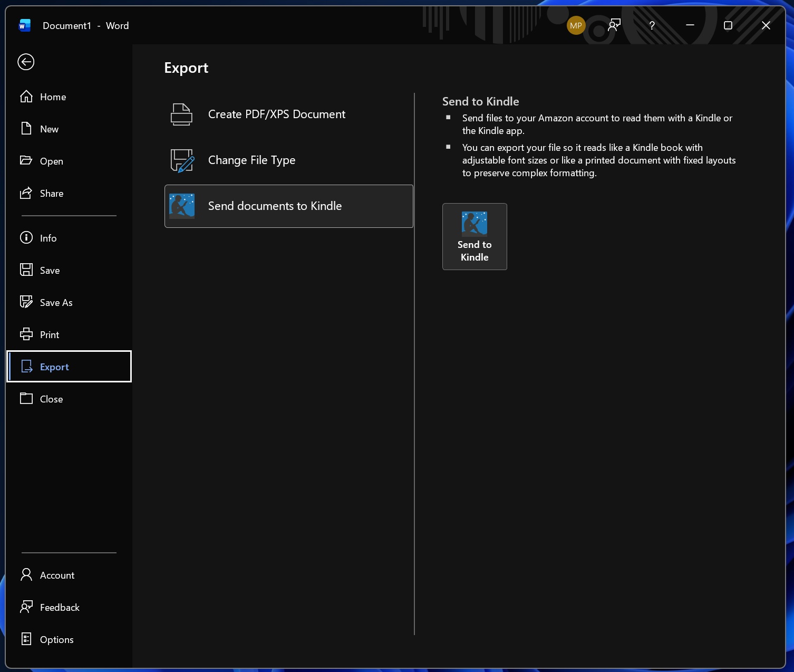The width and height of the screenshot is (794, 672).
Task: Maximize the Word window
Action: pos(728,25)
